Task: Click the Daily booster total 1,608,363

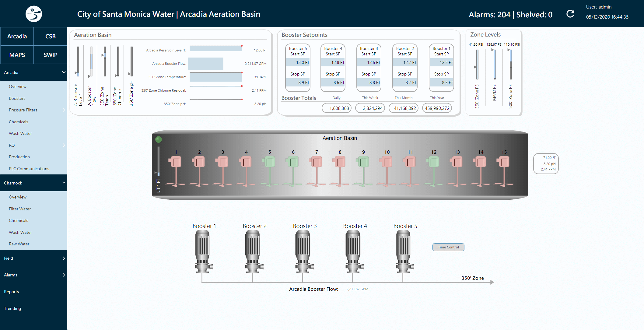Action: 337,108
